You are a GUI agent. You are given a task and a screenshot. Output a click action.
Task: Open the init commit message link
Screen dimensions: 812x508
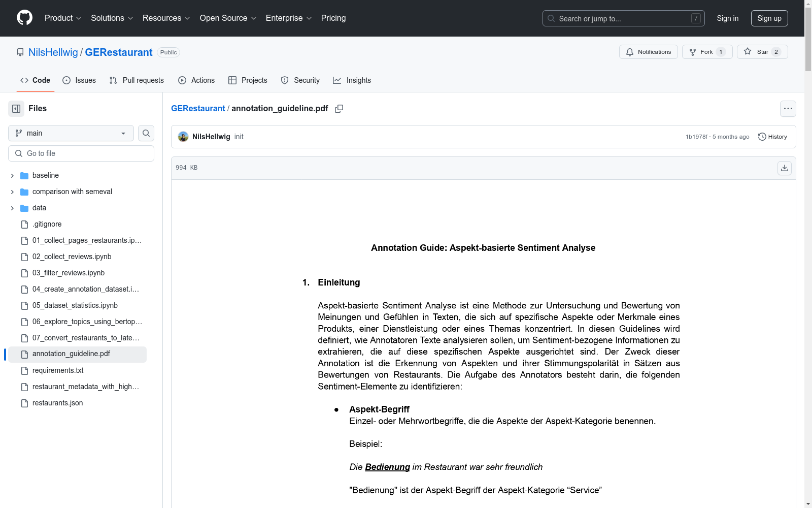239,137
